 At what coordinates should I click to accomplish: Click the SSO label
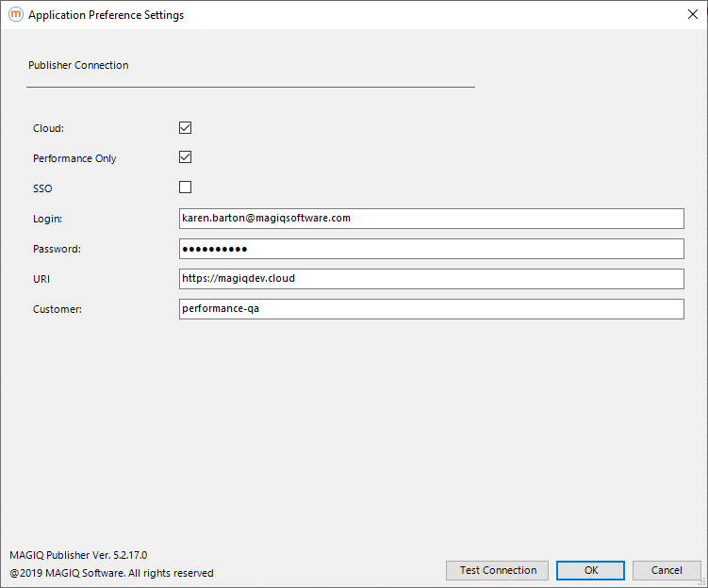point(42,188)
